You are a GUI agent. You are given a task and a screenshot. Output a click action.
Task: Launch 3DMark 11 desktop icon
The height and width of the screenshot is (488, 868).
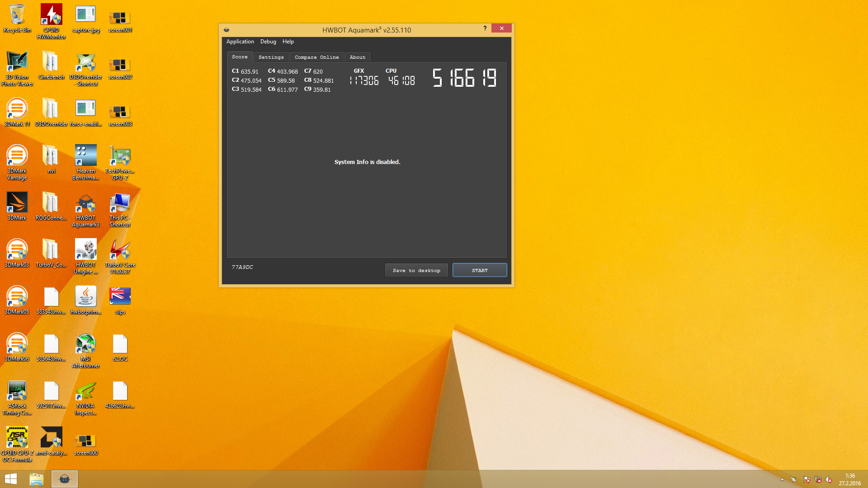[x=17, y=113]
